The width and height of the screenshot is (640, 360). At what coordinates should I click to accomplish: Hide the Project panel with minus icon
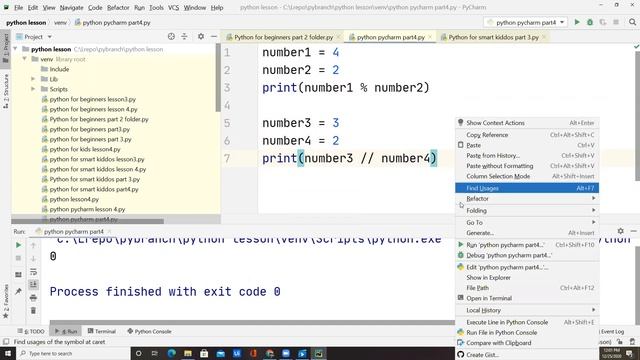(x=213, y=37)
